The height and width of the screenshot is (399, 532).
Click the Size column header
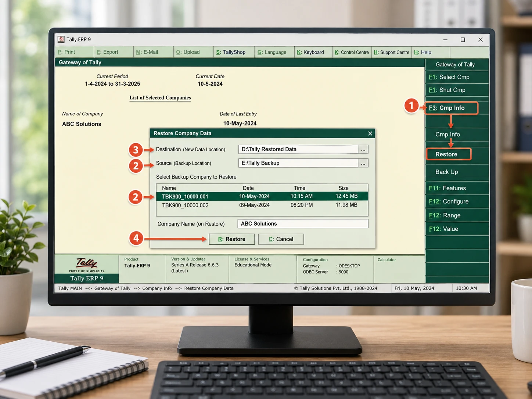[x=344, y=188]
